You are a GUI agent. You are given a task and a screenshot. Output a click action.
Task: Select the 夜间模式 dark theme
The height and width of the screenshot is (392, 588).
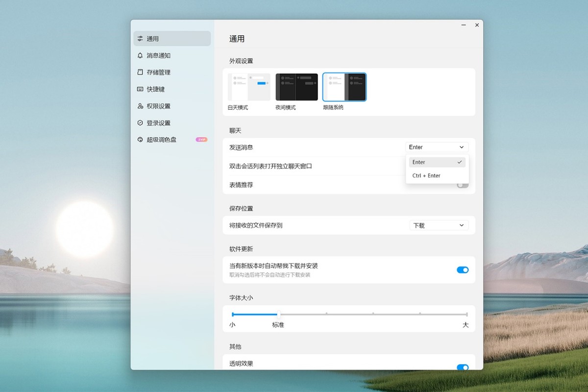296,86
